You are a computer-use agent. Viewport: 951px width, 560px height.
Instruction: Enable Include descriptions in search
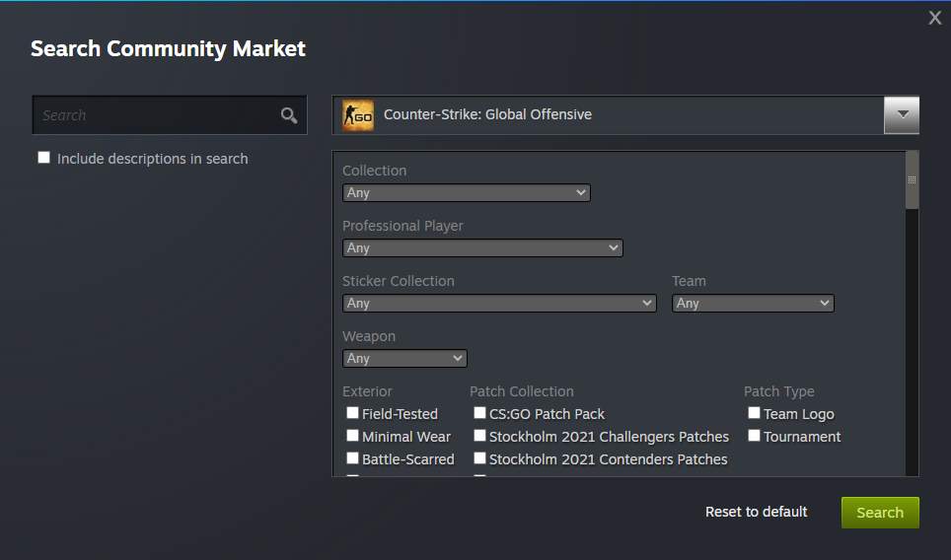pos(43,158)
